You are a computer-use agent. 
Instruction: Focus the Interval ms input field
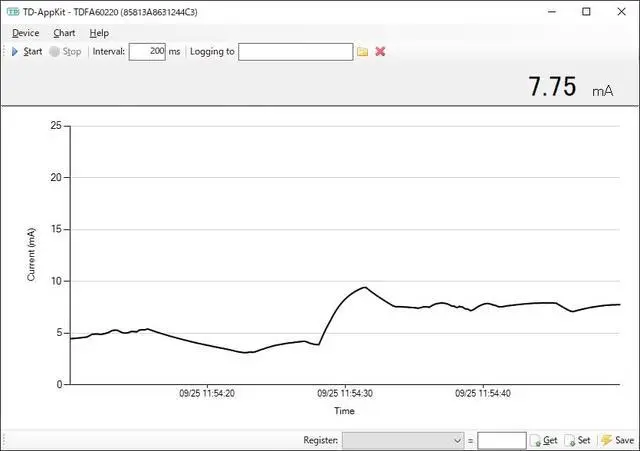tap(146, 51)
